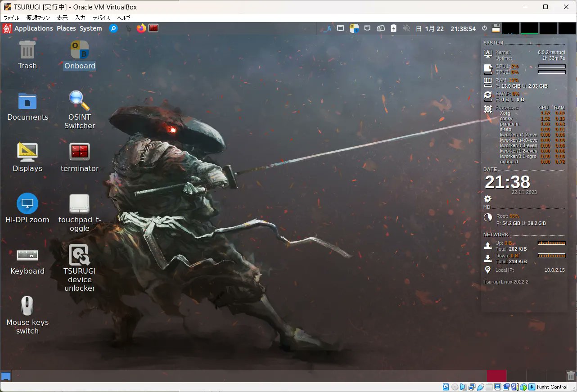Click the trash applet in bottom panel

[571, 376]
